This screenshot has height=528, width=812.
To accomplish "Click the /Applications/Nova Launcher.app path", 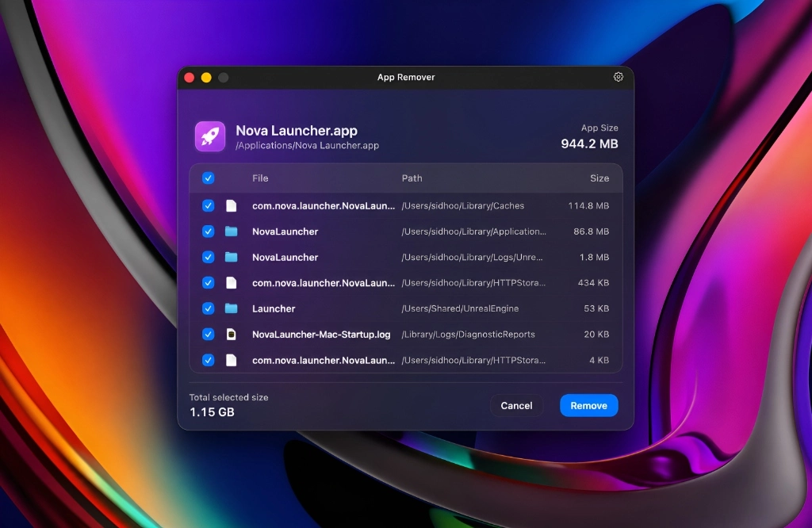I will (307, 145).
